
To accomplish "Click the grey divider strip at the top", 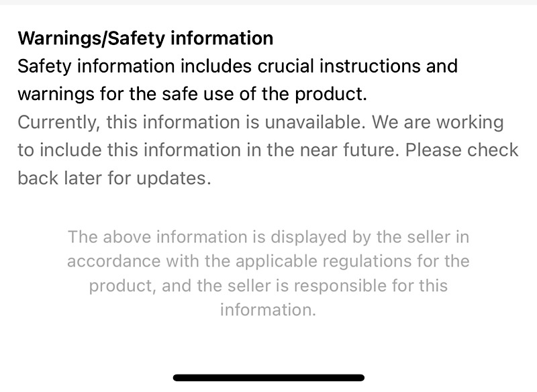I will coord(268,3).
